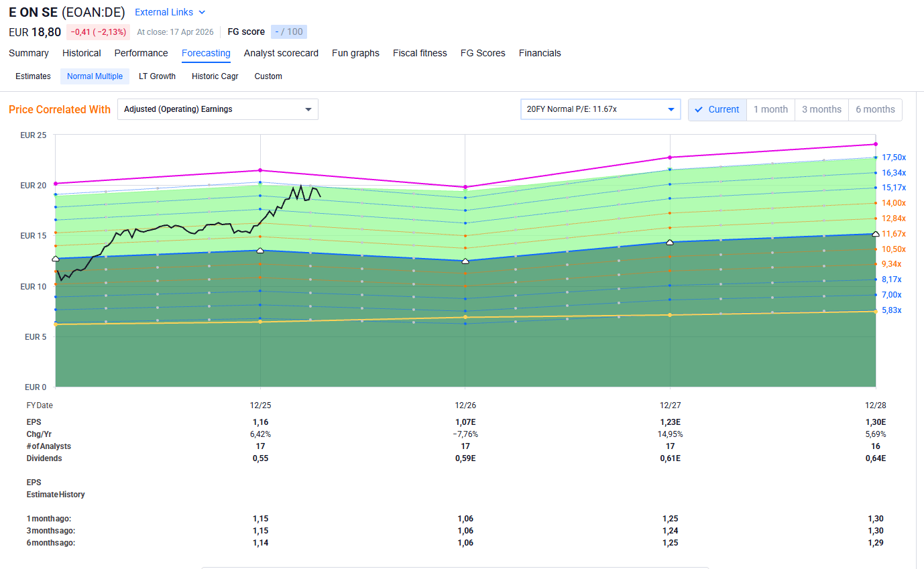Go to the Fiscal fitness tab

click(420, 53)
